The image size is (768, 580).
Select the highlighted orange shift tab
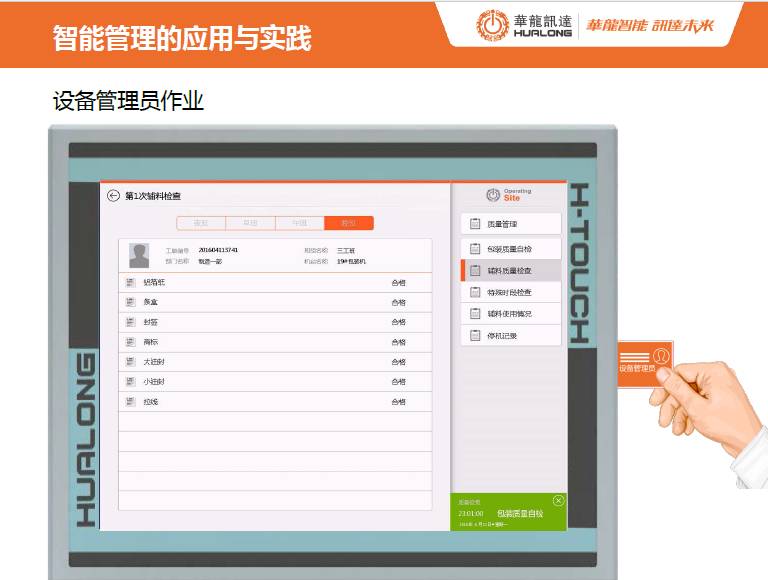[x=349, y=223]
